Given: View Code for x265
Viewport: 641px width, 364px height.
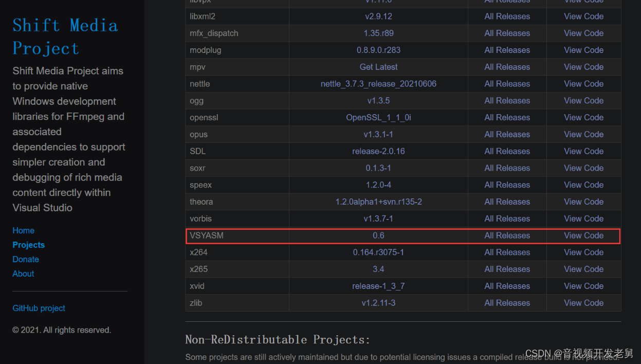Looking at the screenshot, I should coord(584,269).
